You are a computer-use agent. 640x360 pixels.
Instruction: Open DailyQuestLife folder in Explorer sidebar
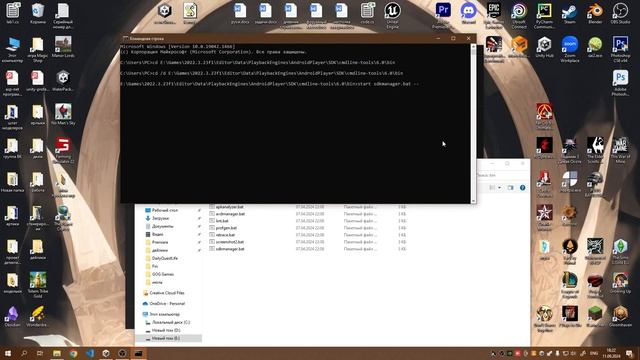coord(164,258)
